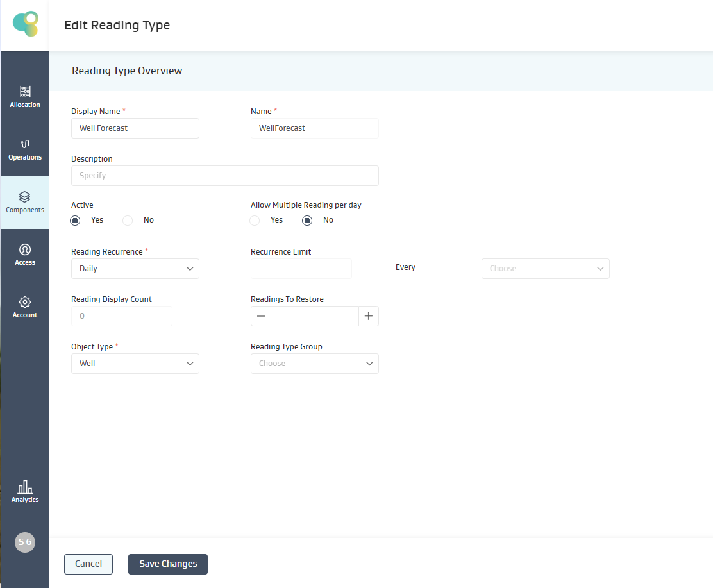Click the user avatar badge in sidebar
Image resolution: width=713 pixels, height=588 pixels.
click(x=25, y=542)
